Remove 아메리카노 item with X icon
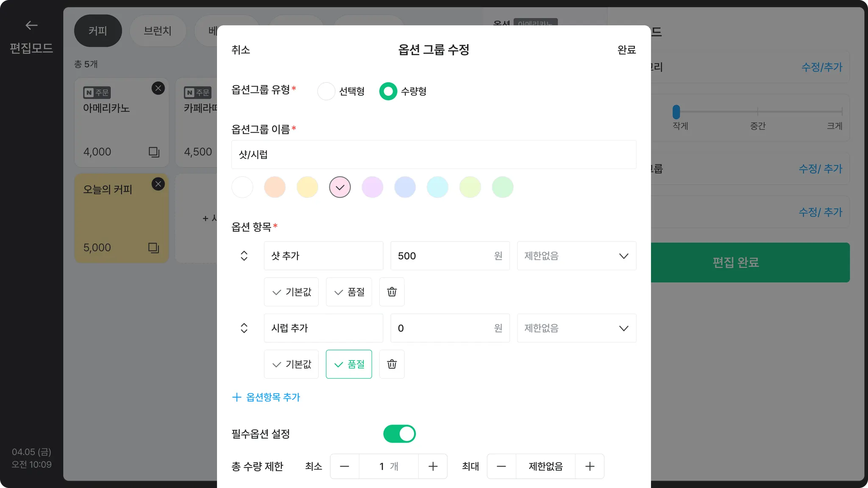This screenshot has height=488, width=868. coord(158,88)
